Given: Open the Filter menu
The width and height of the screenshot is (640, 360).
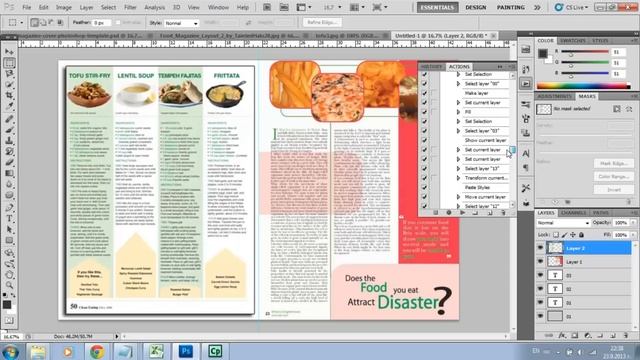Looking at the screenshot, I should 130,7.
